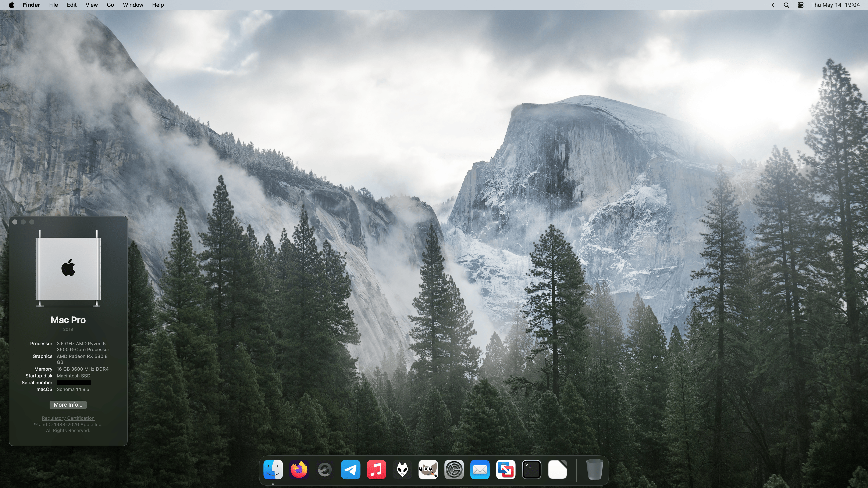Open the Help menu
868x488 pixels.
[158, 5]
